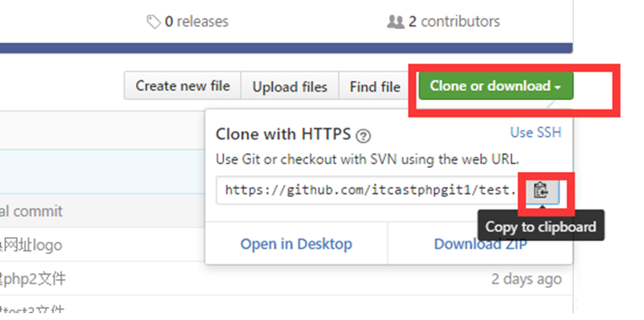Viewport: 644px width, 320px height.
Task: Select the HTTPS clone URL field
Action: [371, 190]
